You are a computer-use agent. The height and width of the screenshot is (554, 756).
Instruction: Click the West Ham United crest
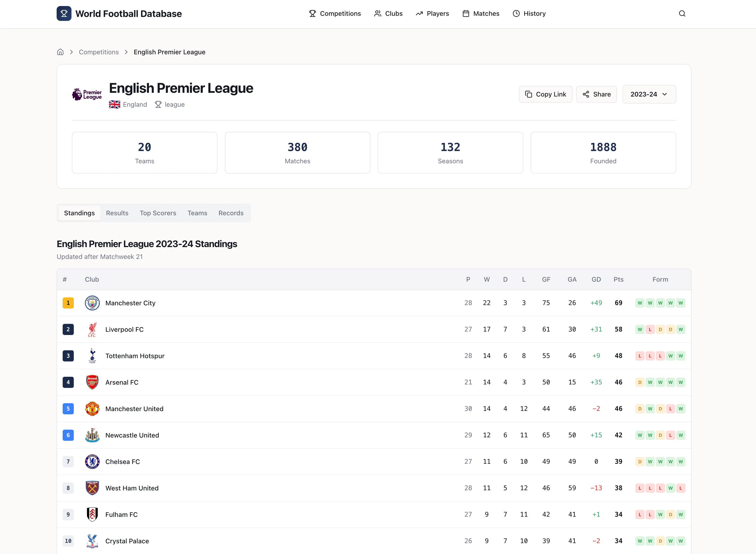pos(92,488)
